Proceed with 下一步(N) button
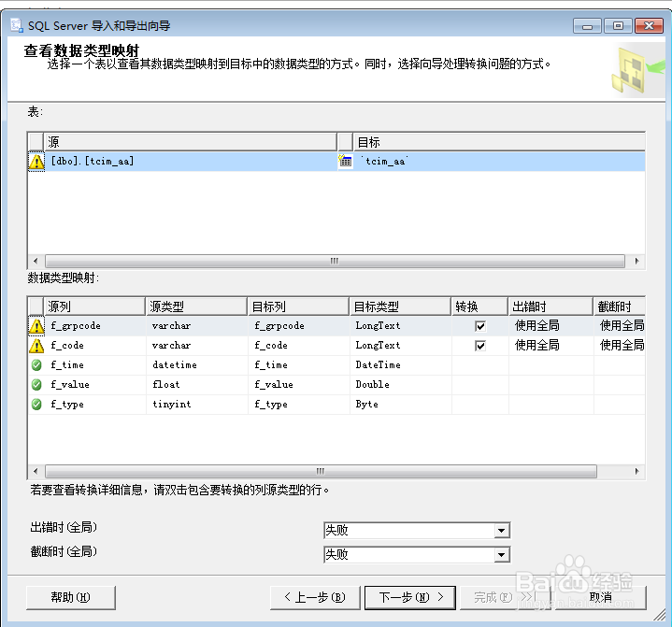The height and width of the screenshot is (627, 672). (410, 597)
